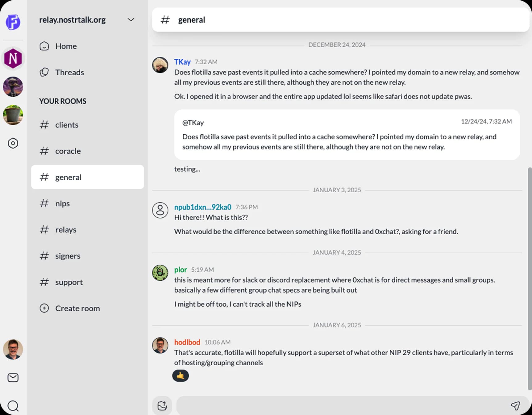This screenshot has width=532, height=415.
Task: Expand the relay.nostrtalk.org dropdown chevron
Action: (x=131, y=20)
